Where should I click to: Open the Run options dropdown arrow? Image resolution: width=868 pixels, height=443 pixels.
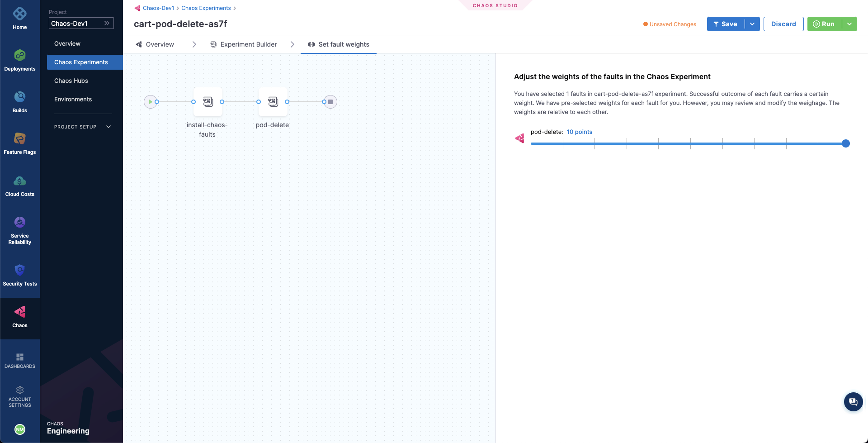(849, 24)
